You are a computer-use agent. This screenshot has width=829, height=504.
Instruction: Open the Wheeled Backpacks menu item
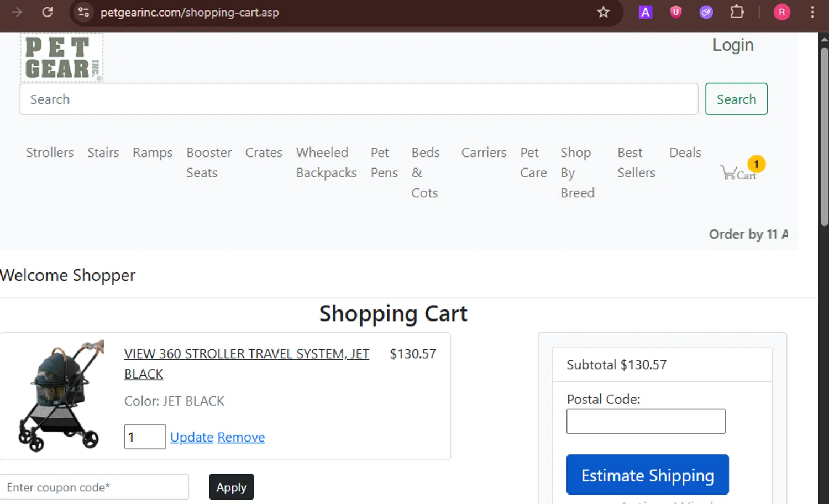tap(326, 162)
